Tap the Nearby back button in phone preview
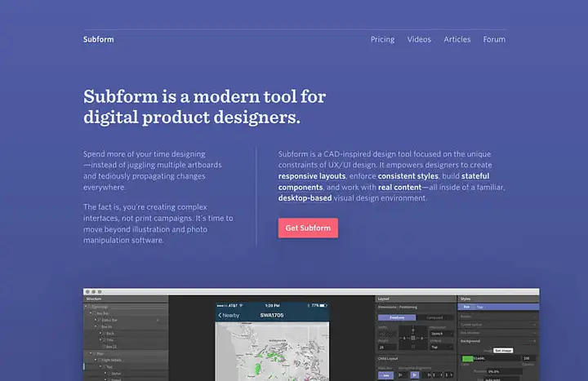The image size is (588, 381). click(229, 316)
